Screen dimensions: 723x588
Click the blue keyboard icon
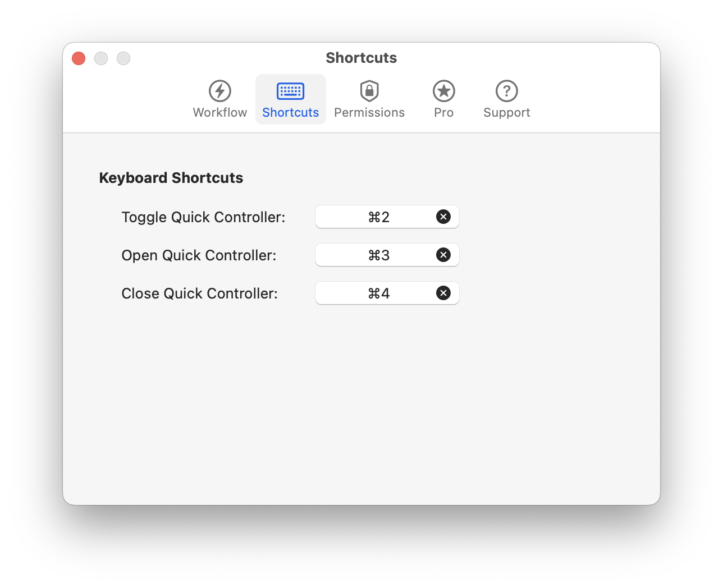(290, 91)
